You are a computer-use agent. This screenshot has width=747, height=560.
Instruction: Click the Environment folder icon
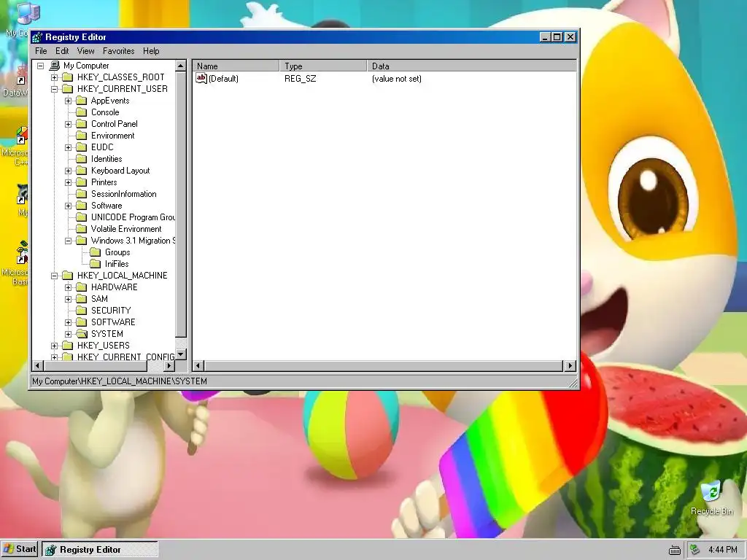(x=82, y=136)
